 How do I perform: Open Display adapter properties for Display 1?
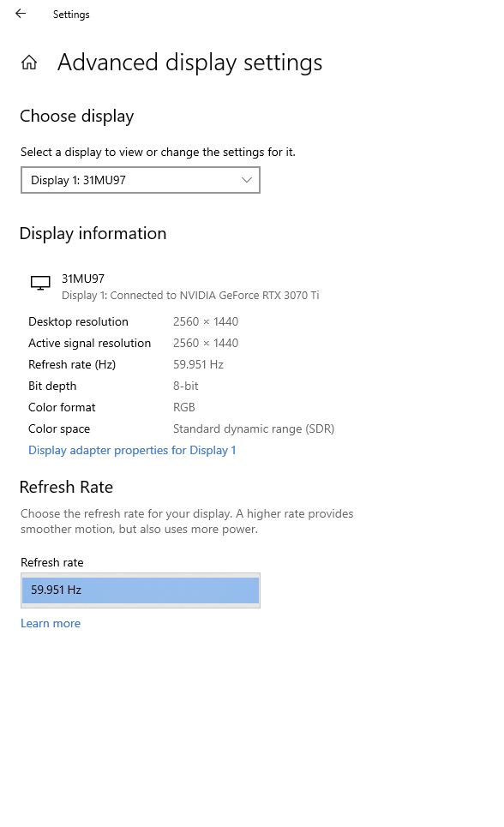[x=132, y=449]
